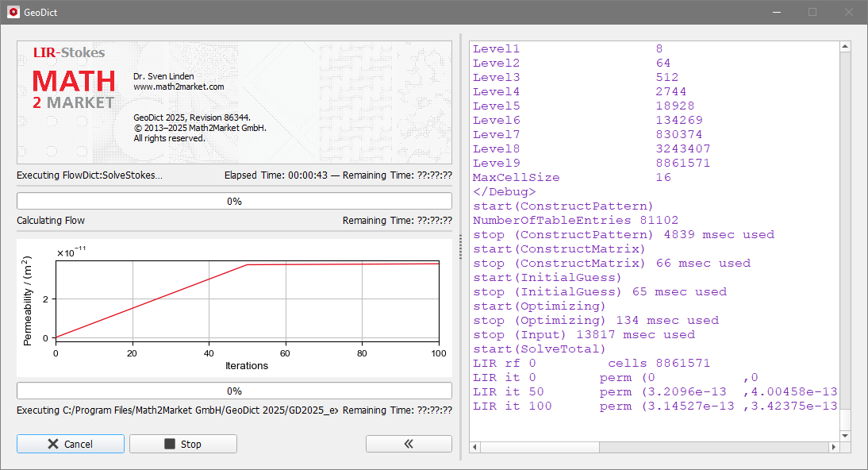Click the log's scroll-down arrow
The width and height of the screenshot is (868, 470).
[x=847, y=435]
